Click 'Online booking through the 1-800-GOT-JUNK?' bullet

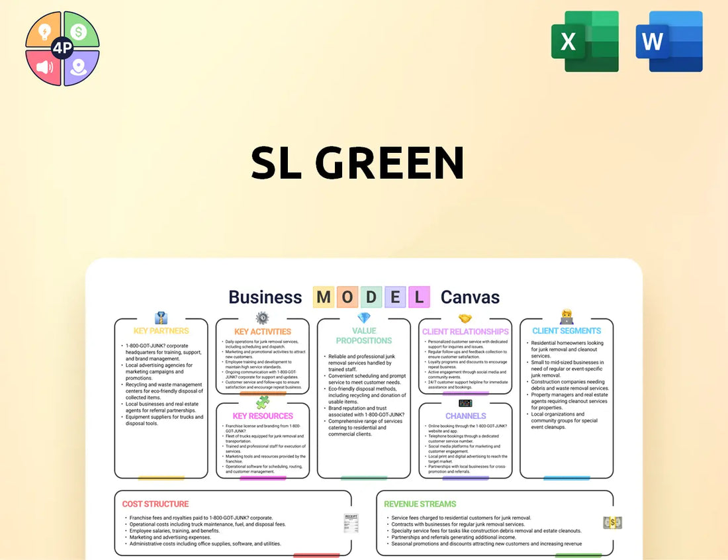[466, 428]
